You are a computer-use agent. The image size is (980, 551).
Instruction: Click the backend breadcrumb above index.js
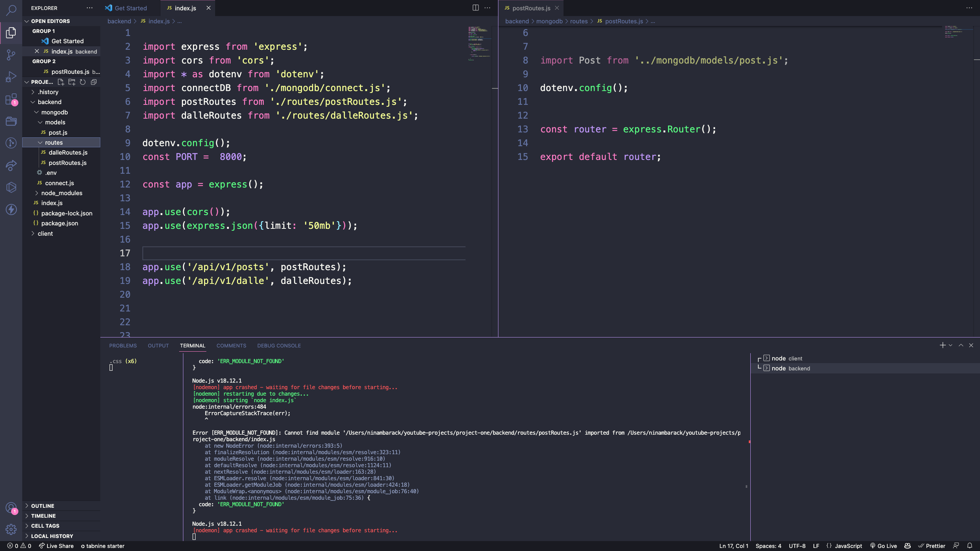tap(119, 21)
